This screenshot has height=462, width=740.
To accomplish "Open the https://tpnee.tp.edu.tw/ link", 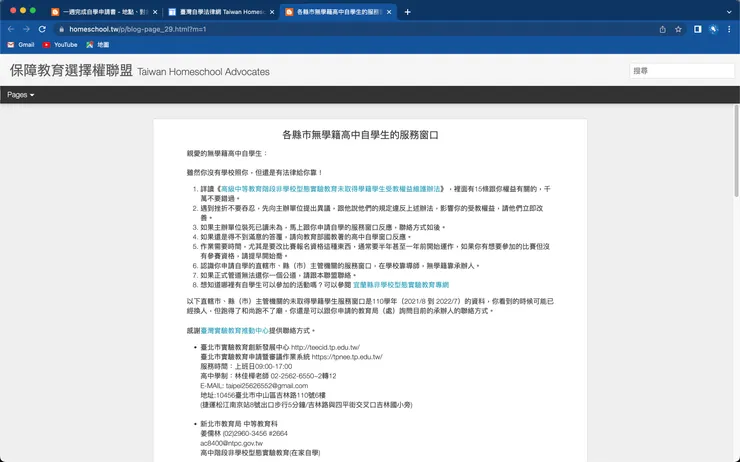I will pyautogui.click(x=347, y=357).
